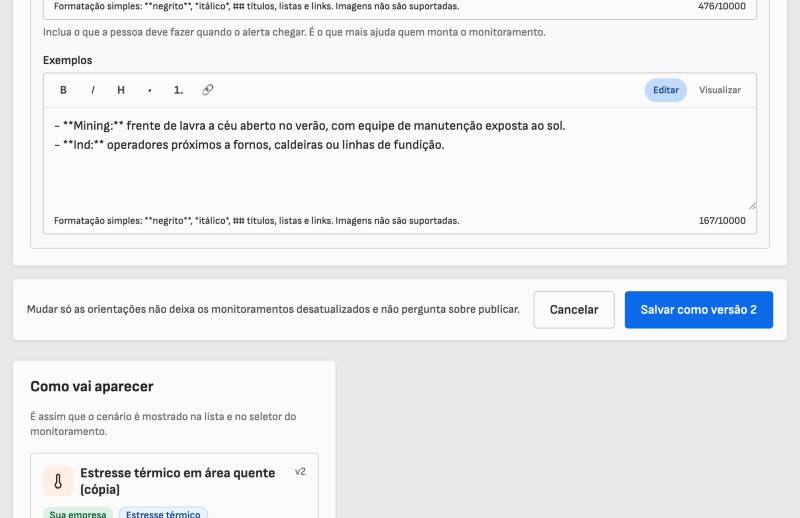Insert heading in Exemplos editor
This screenshot has height=518, width=800.
(121, 90)
